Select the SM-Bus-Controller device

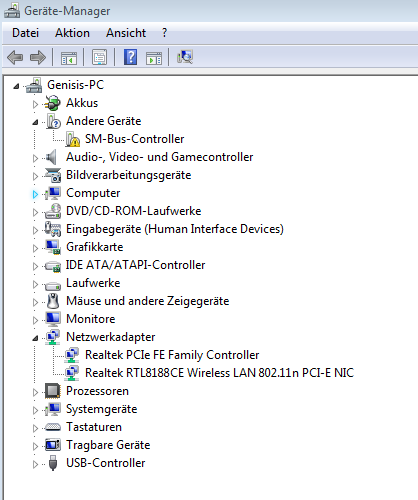135,139
